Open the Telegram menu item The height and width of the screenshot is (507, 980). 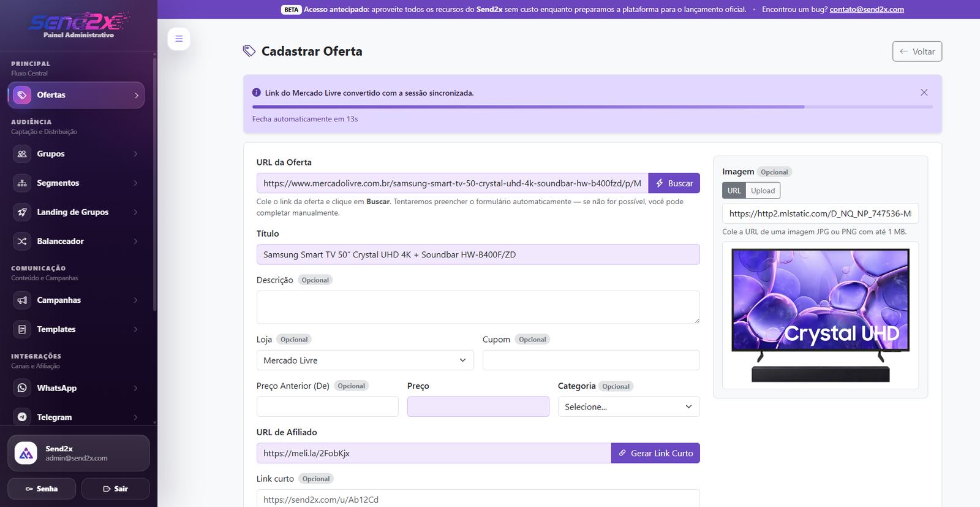point(76,417)
